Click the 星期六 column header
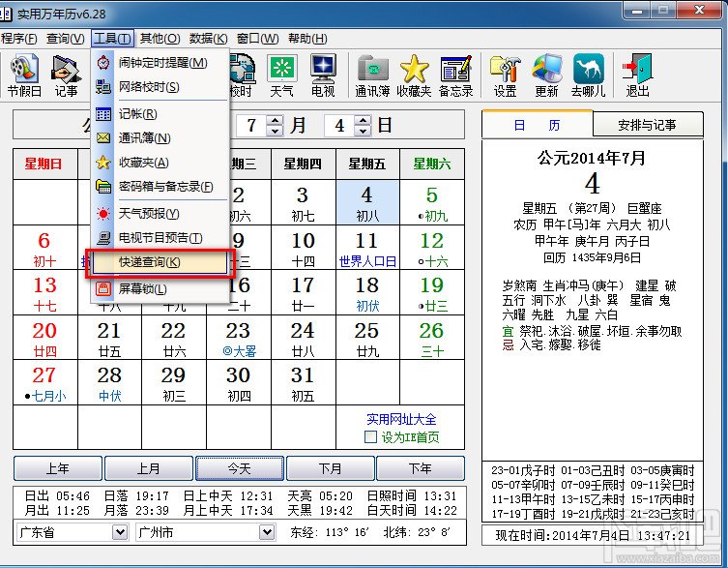This screenshot has width=728, height=568. point(432,164)
